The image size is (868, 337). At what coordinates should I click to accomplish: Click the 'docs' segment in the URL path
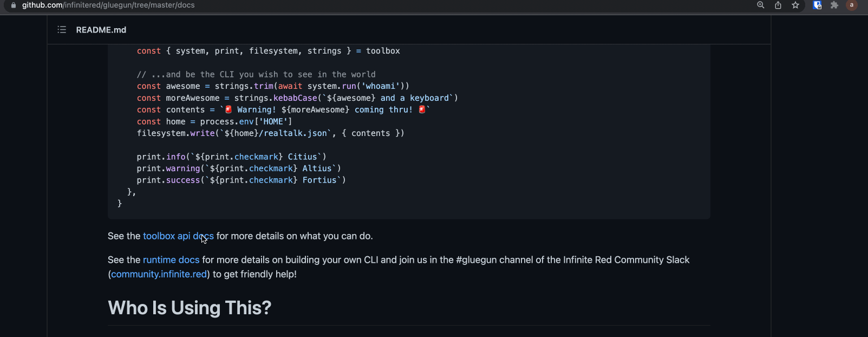187,5
